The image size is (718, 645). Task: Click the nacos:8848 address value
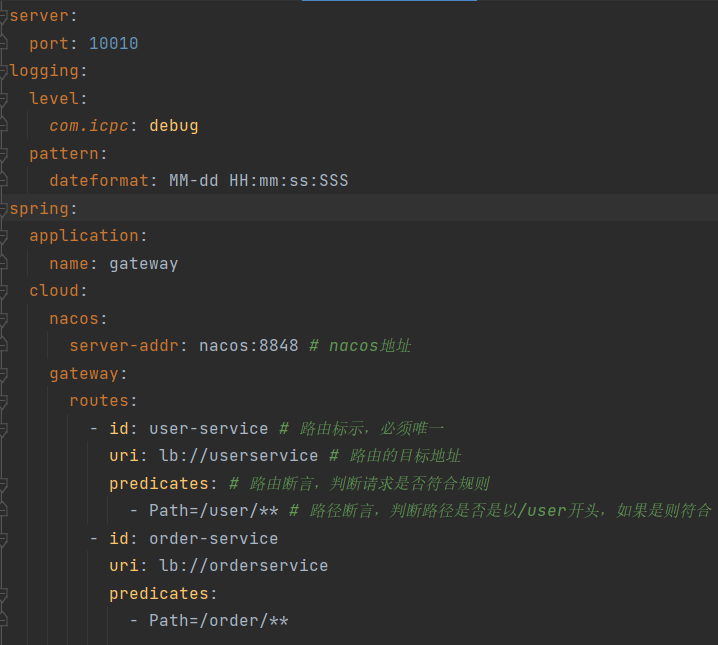point(248,346)
